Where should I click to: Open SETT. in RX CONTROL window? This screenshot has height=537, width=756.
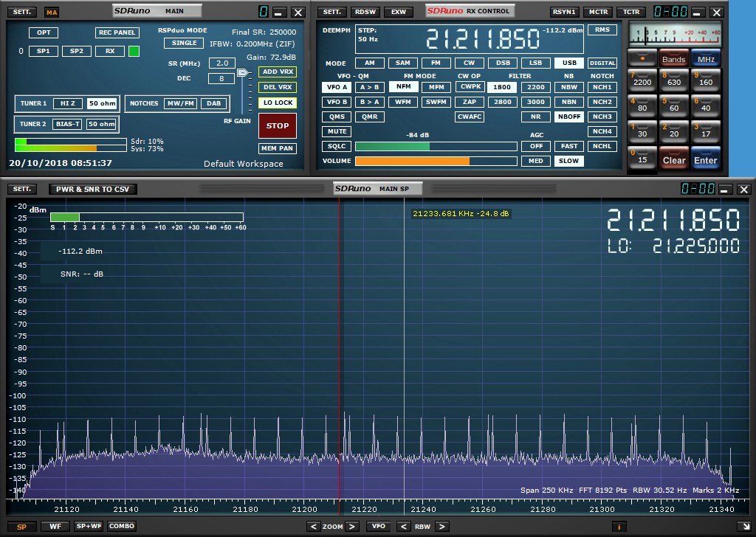click(x=332, y=12)
